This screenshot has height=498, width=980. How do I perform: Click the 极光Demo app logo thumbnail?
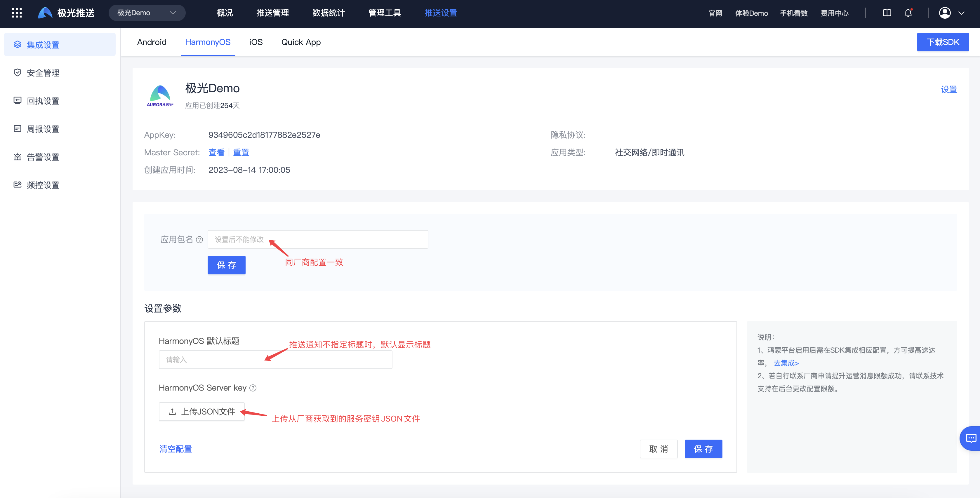160,95
